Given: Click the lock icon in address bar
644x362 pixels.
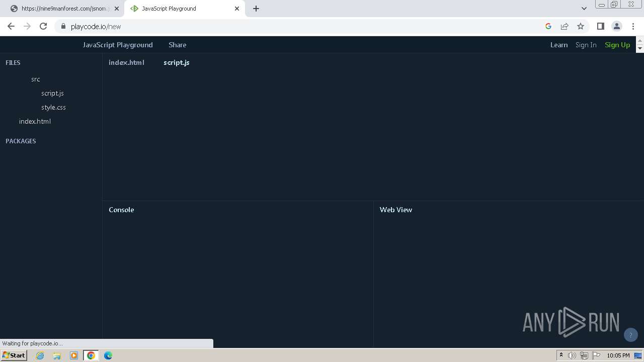Looking at the screenshot, I should [63, 27].
